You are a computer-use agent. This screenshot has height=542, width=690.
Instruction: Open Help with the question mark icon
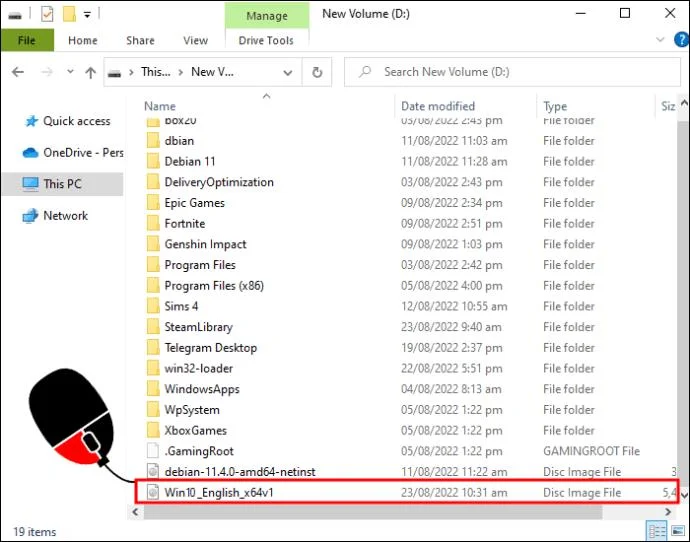tap(682, 40)
